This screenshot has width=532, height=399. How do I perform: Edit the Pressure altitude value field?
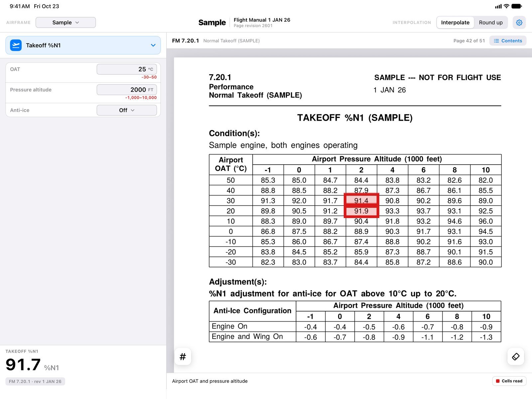[x=127, y=90]
